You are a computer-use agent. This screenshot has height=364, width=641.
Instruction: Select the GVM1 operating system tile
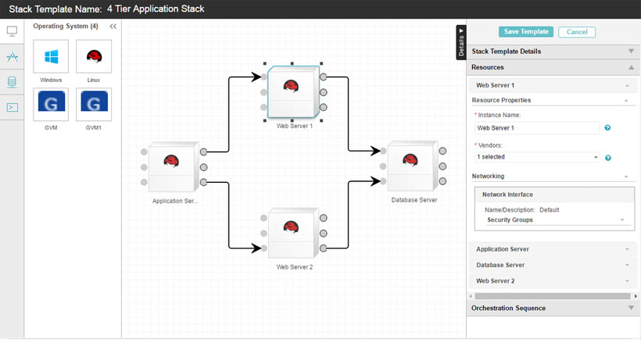(x=94, y=105)
